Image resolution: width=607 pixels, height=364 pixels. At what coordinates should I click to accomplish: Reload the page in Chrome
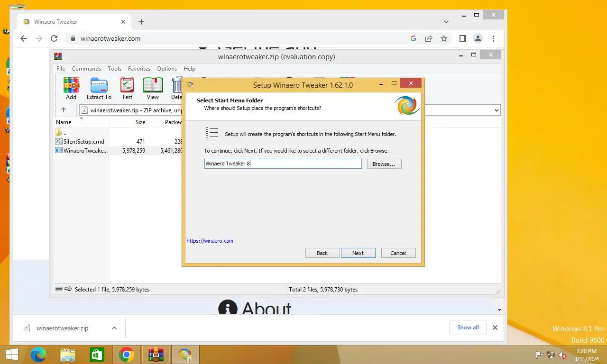point(54,38)
